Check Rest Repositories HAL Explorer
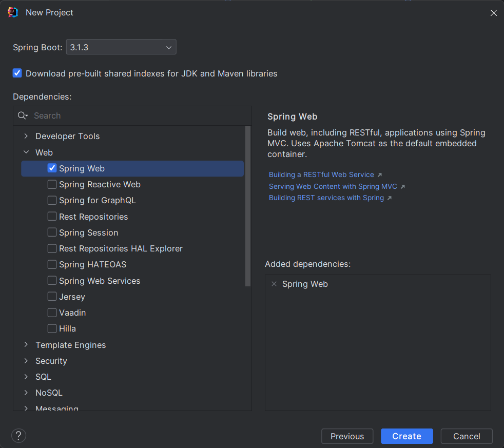 click(52, 248)
